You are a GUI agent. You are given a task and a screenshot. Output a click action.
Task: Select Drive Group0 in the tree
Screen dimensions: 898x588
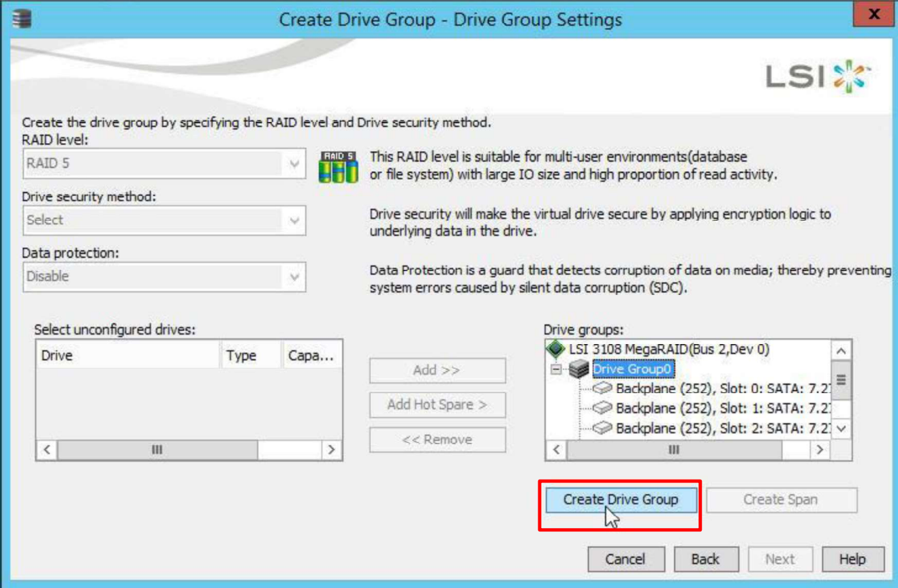pos(632,369)
